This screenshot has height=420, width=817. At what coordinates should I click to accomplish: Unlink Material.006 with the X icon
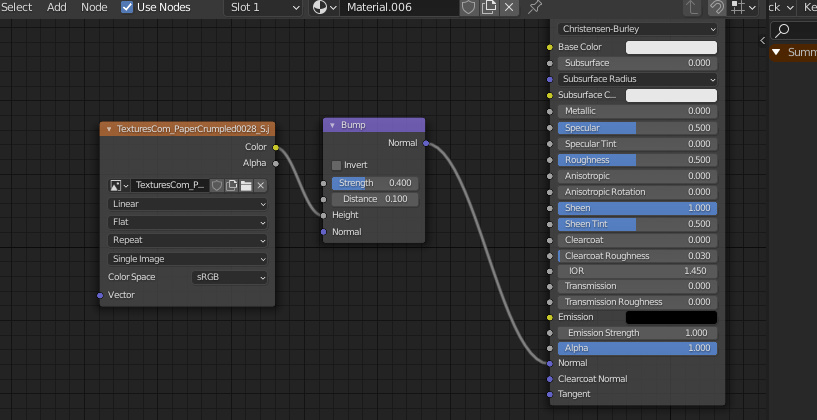pos(509,7)
